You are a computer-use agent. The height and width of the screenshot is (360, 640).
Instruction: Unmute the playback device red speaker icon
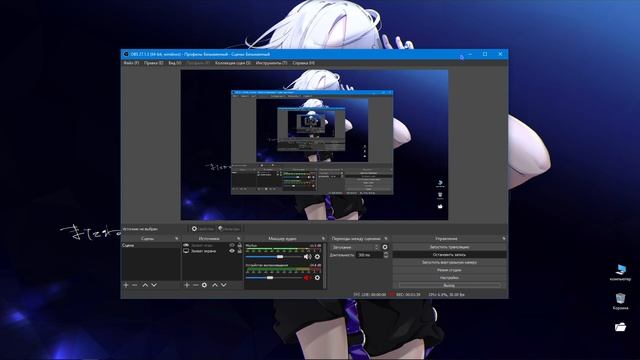pos(307,278)
